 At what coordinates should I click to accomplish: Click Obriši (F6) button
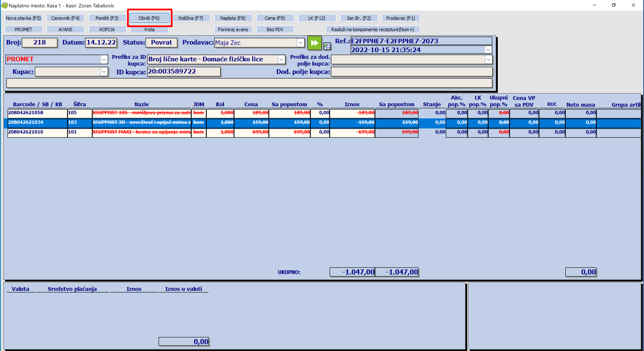point(149,18)
